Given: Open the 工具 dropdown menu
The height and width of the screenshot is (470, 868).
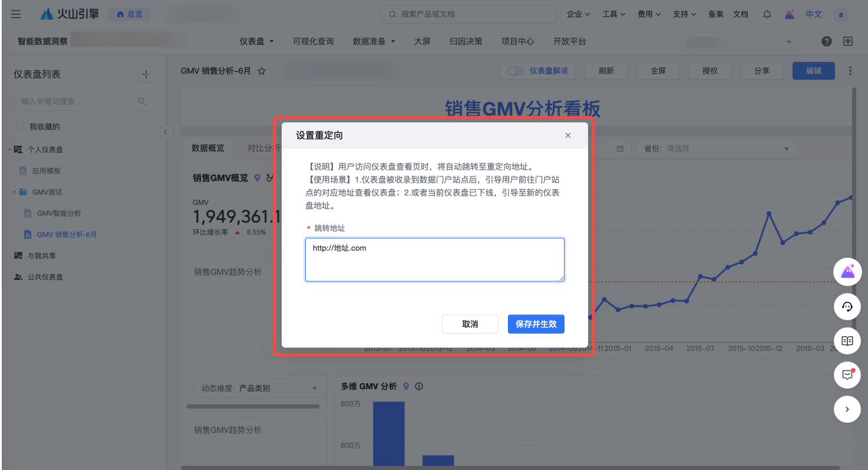Looking at the screenshot, I should (x=614, y=14).
